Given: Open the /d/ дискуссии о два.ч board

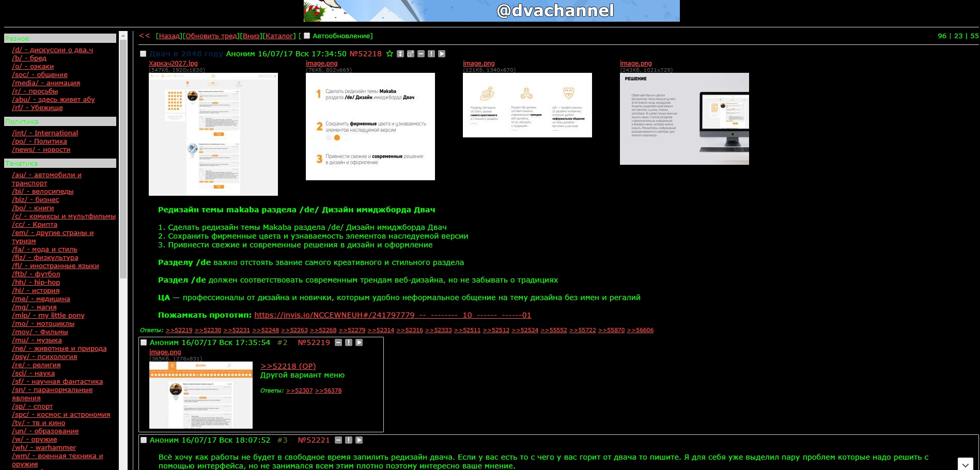Looking at the screenshot, I should click(x=53, y=50).
